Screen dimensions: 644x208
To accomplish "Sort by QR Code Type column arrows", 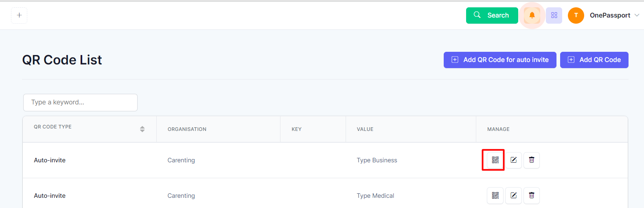I will click(142, 129).
